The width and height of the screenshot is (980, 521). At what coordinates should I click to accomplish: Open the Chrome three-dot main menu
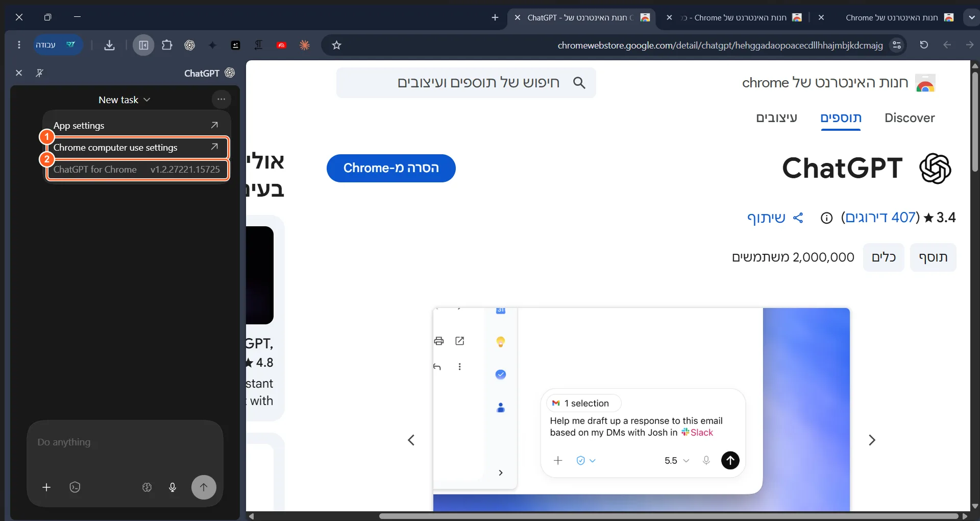[19, 45]
